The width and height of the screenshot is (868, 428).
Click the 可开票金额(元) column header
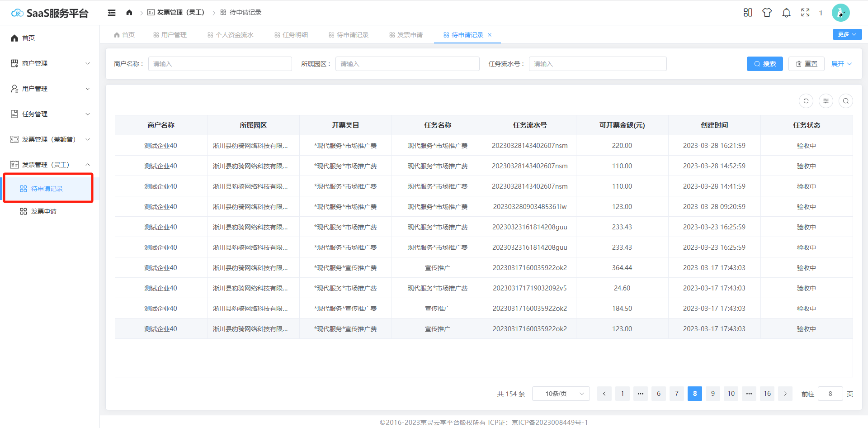click(x=622, y=125)
